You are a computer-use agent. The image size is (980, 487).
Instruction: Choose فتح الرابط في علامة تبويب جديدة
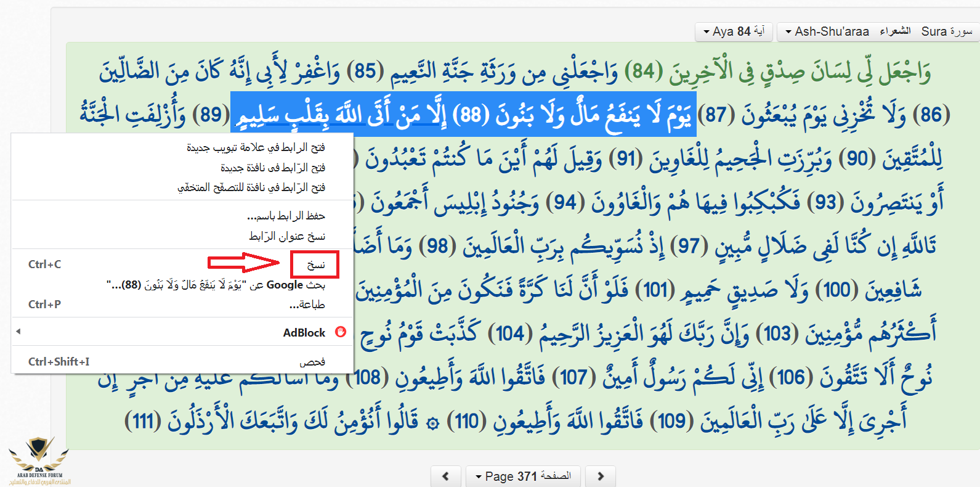pyautogui.click(x=256, y=147)
